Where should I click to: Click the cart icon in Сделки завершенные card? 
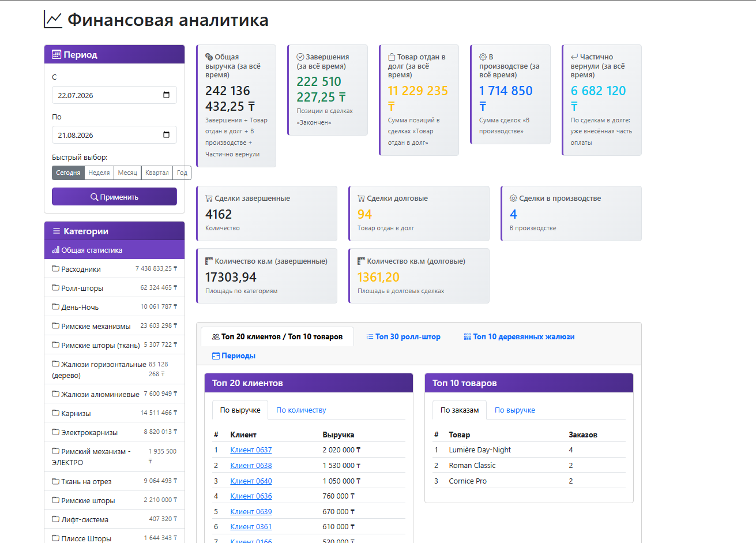click(x=209, y=199)
